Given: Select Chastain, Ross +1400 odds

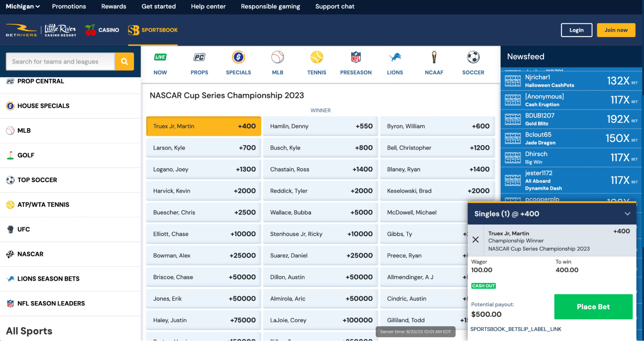Looking at the screenshot, I should tap(321, 169).
